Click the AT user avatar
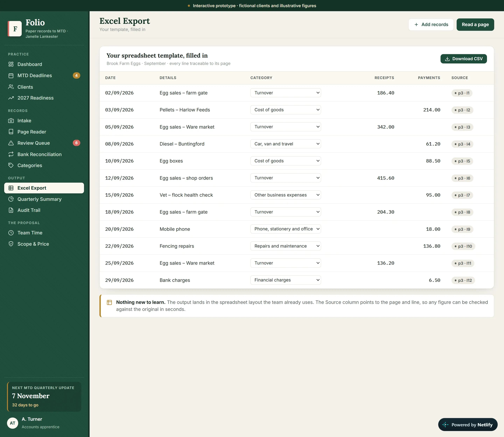504x437 pixels. 12,423
